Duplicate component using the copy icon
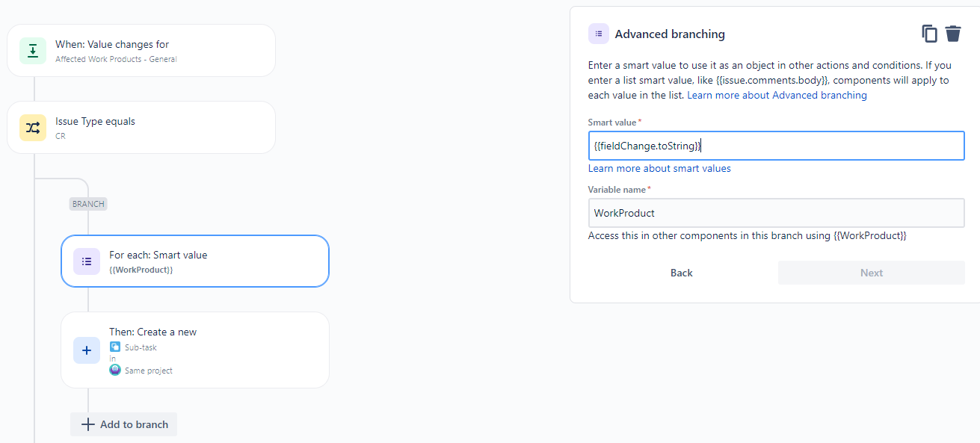The image size is (980, 443). tap(929, 34)
